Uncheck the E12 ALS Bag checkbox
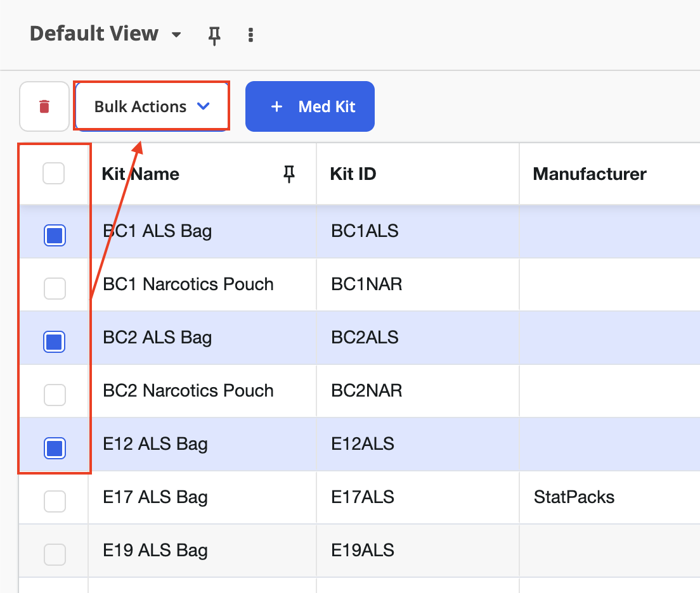The height and width of the screenshot is (593, 700). click(55, 448)
